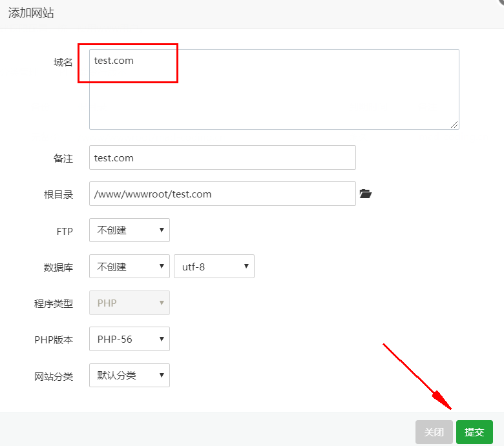The height and width of the screenshot is (446, 504).
Task: Open the 数据库 不创建 dropdown
Action: tap(129, 267)
